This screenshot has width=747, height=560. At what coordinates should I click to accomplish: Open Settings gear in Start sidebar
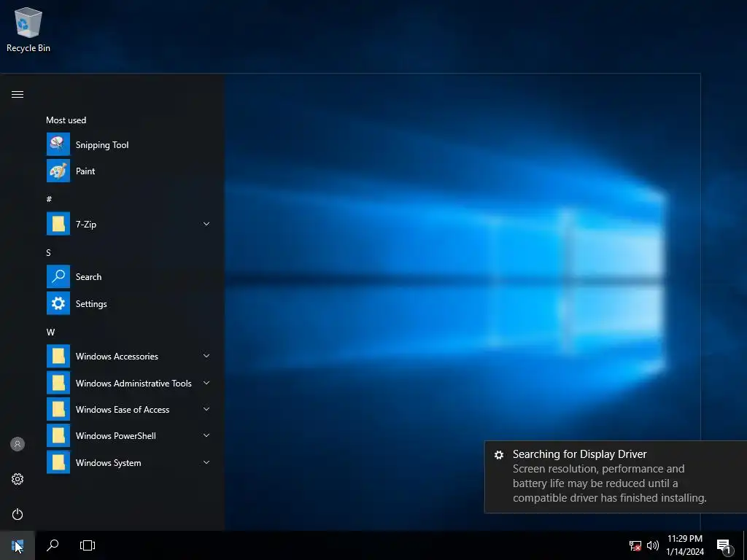pos(18,479)
